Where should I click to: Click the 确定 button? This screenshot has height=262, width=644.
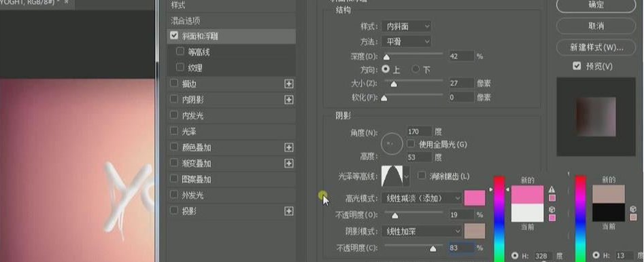(x=596, y=5)
